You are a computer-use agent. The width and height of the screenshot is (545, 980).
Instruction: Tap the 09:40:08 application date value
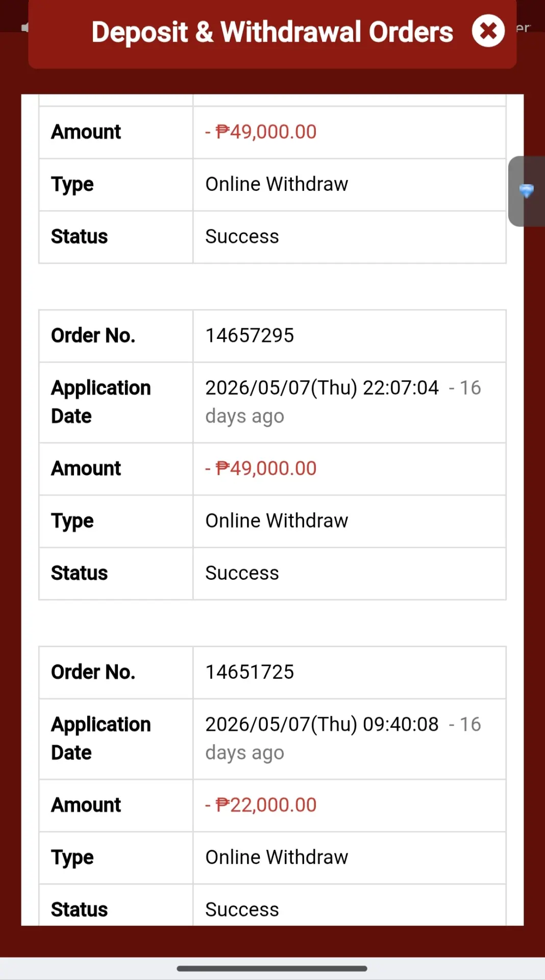coord(343,738)
